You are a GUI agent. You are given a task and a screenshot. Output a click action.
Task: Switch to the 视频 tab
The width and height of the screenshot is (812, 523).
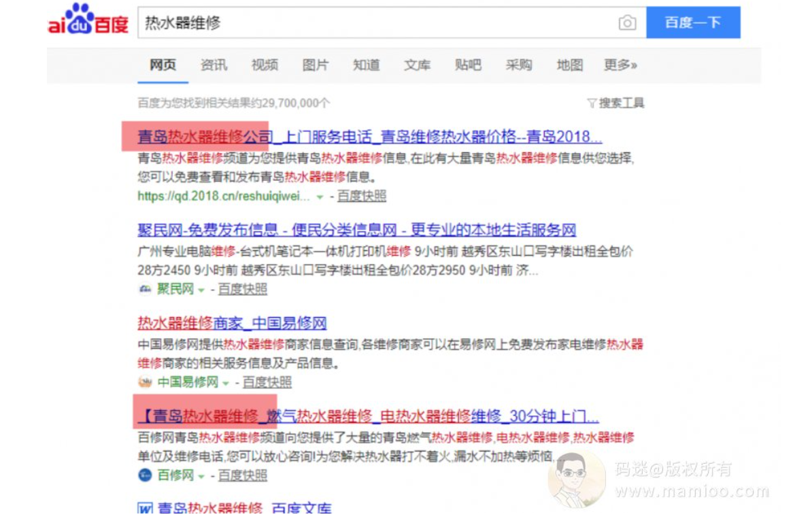[265, 65]
